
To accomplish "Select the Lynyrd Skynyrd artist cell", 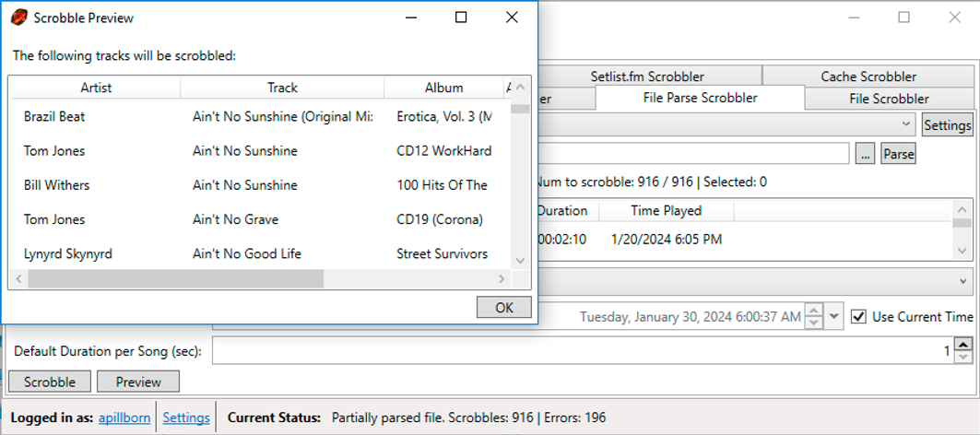I will coord(68,254).
